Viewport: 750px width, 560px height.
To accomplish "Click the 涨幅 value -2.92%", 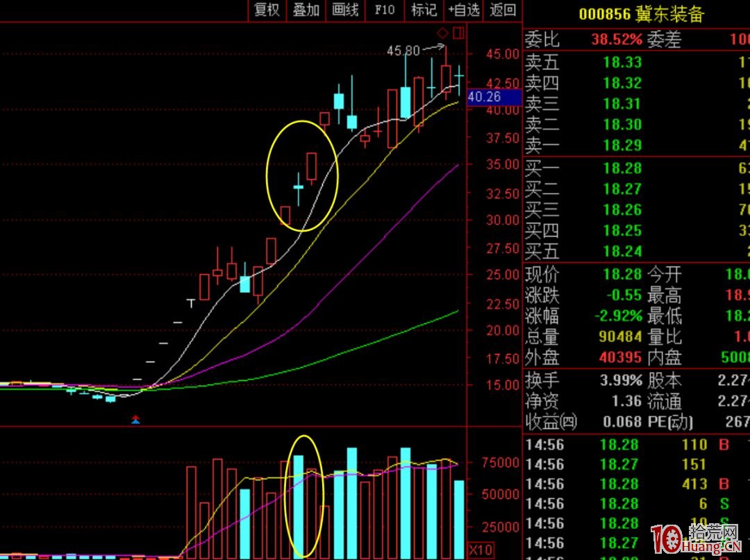I will pos(618,316).
